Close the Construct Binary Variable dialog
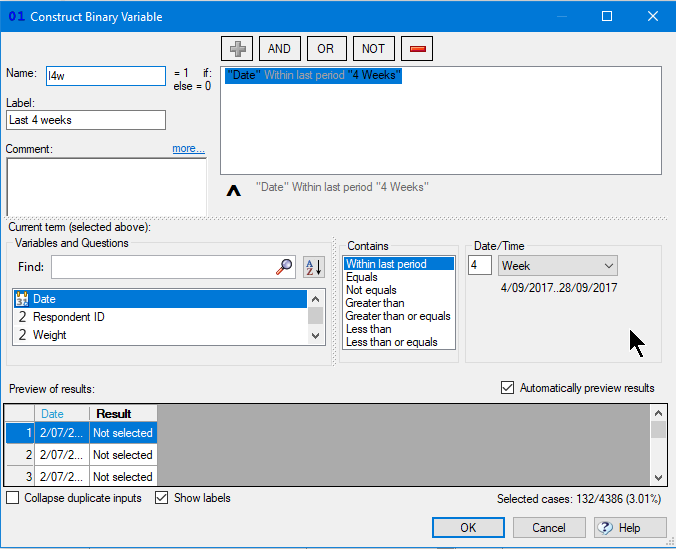676x549 pixels. pyautogui.click(x=653, y=16)
